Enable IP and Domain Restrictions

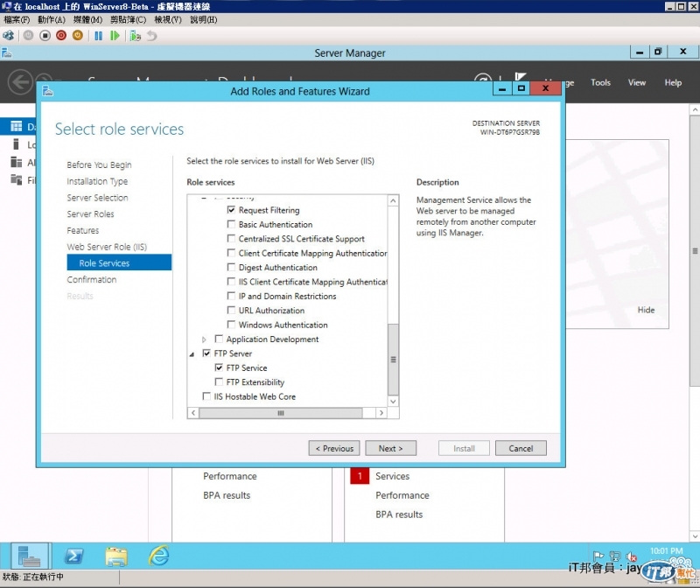click(231, 296)
